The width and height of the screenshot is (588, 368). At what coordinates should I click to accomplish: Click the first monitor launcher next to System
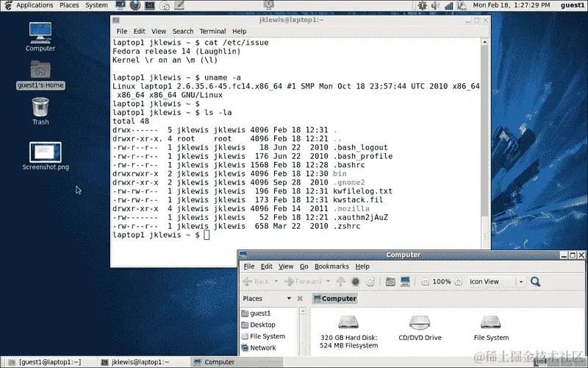click(x=121, y=5)
